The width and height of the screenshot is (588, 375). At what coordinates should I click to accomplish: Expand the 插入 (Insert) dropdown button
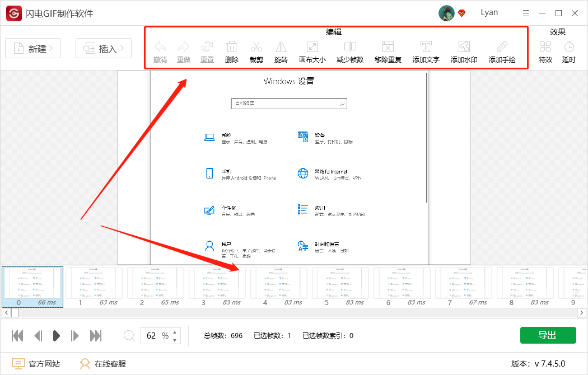(104, 48)
